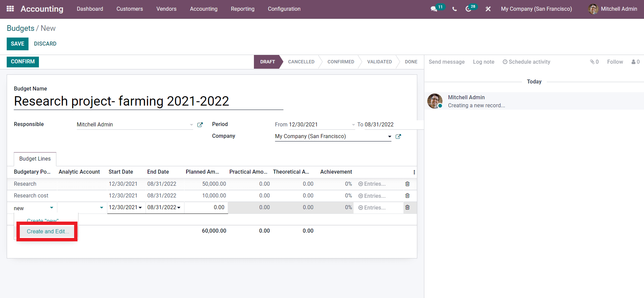The width and height of the screenshot is (644, 298).
Task: Open the Dashboard menu
Action: pos(90,9)
